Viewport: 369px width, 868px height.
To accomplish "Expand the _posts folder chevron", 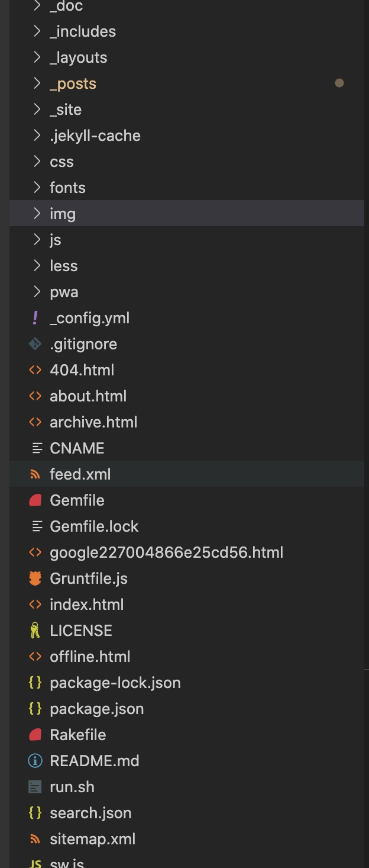I will 37,83.
